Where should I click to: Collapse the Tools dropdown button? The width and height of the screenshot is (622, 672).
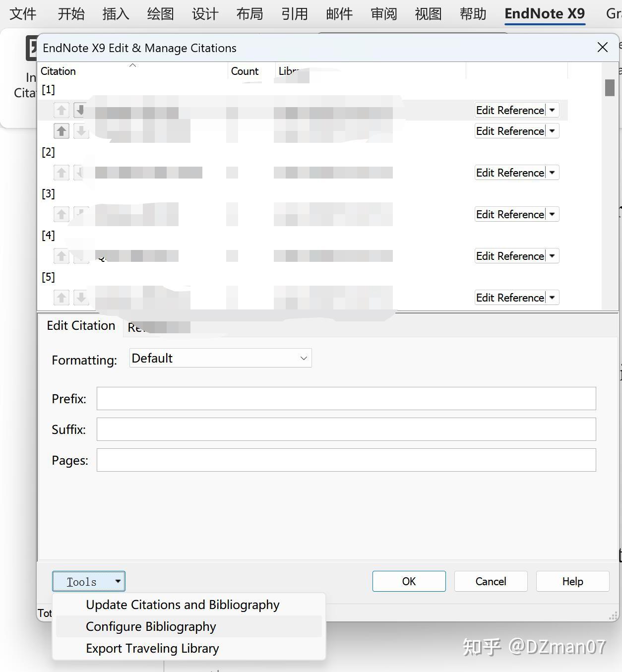tap(89, 581)
